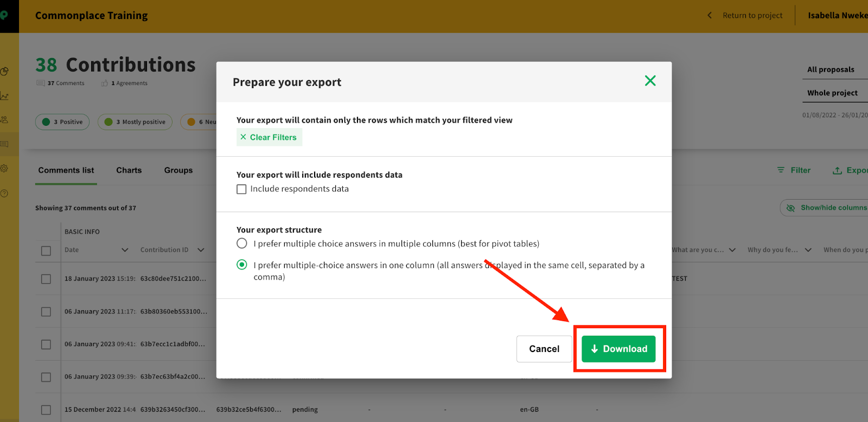Tick the Include respondents data checkbox
This screenshot has width=868, height=422.
click(241, 189)
